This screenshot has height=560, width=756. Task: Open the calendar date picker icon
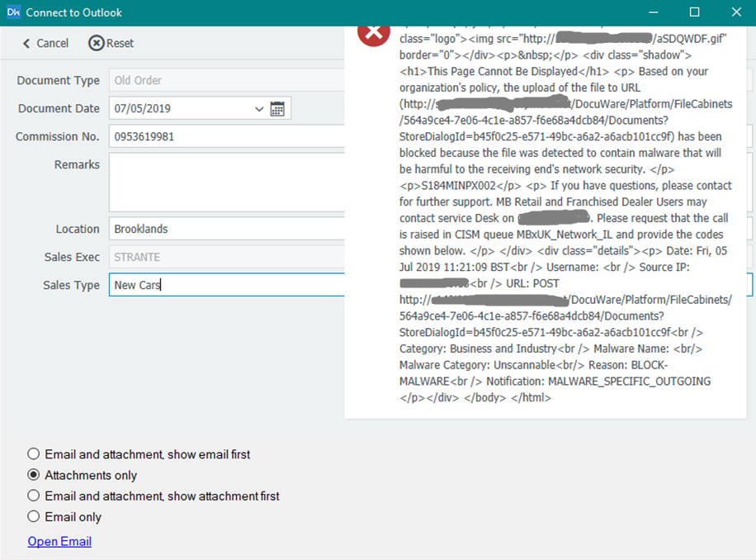tap(277, 109)
